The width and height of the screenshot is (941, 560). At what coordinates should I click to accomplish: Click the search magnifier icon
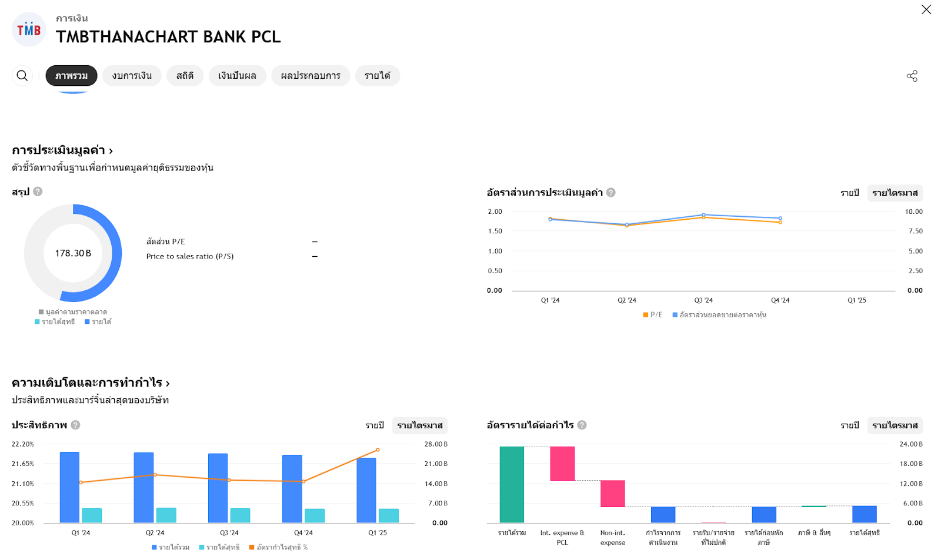click(x=22, y=76)
